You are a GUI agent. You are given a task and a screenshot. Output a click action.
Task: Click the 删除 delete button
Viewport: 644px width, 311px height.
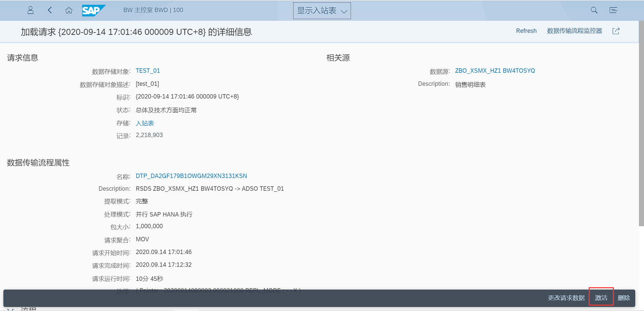[625, 298]
